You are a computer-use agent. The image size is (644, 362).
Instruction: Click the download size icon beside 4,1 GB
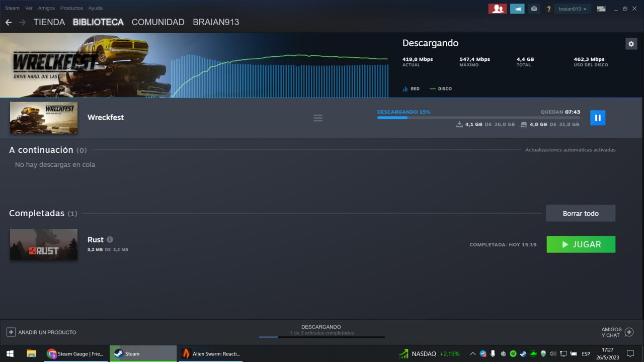click(x=459, y=124)
